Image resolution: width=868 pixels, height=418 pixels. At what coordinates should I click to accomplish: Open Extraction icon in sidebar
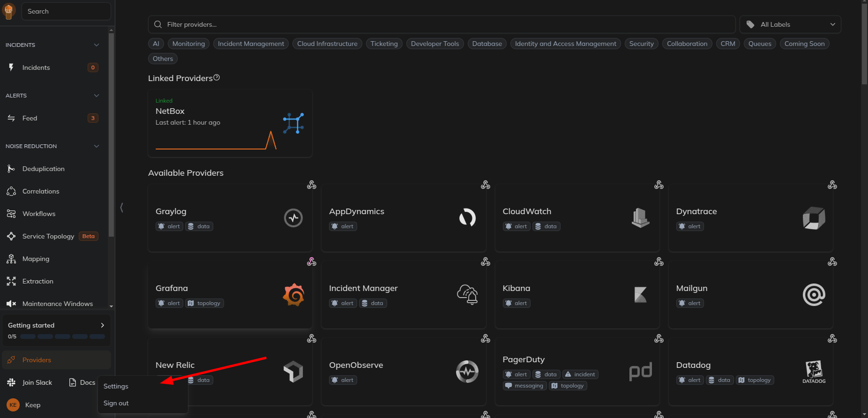point(11,281)
